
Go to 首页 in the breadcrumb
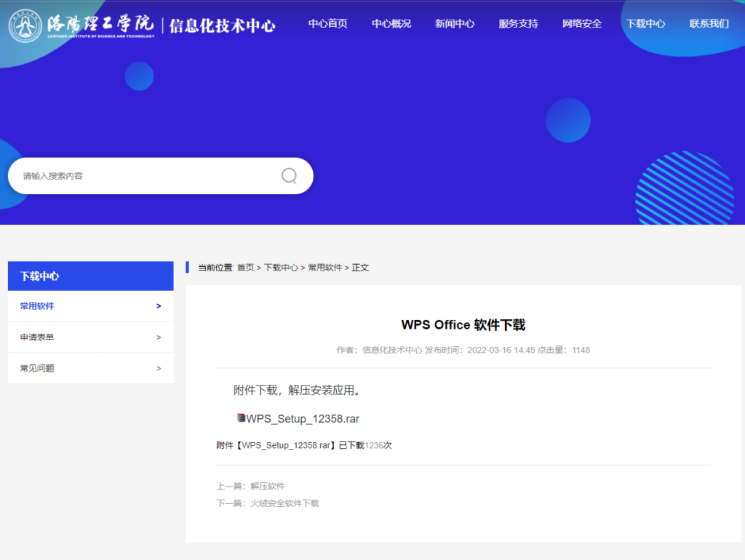(246, 268)
